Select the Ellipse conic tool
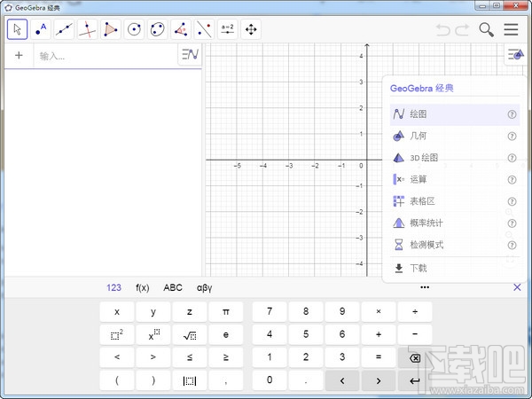Viewport: 532px width, 399px height. coord(158,29)
